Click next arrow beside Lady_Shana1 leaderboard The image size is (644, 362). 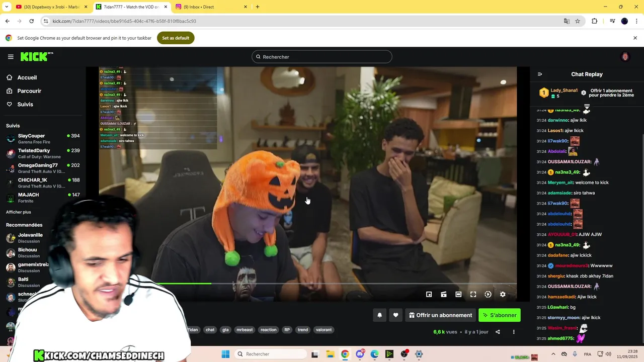point(584,93)
